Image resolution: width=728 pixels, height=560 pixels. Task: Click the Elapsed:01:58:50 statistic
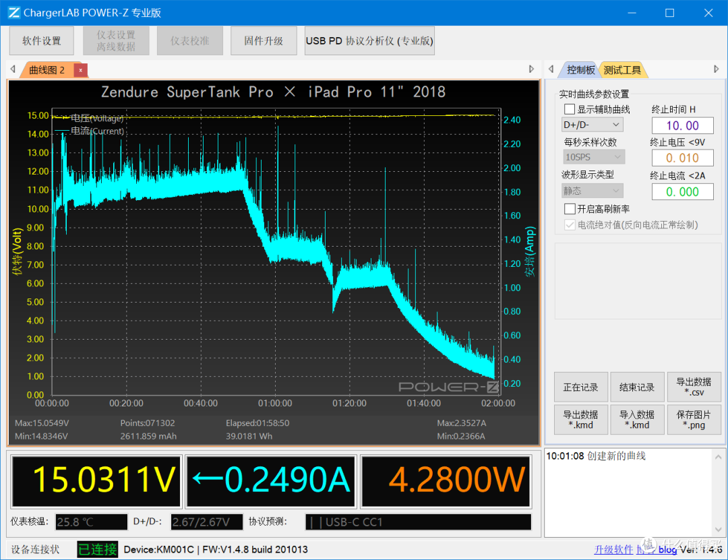(x=257, y=423)
